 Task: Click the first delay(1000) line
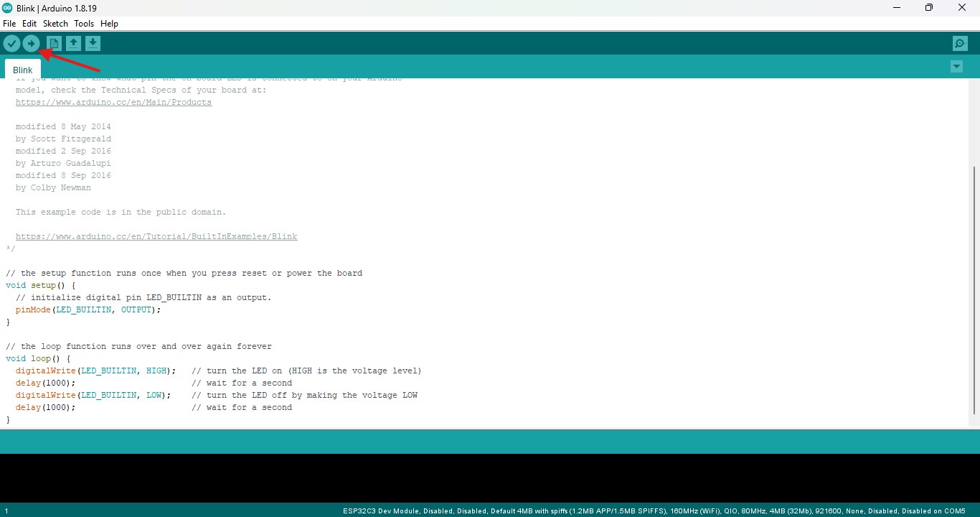coord(45,383)
